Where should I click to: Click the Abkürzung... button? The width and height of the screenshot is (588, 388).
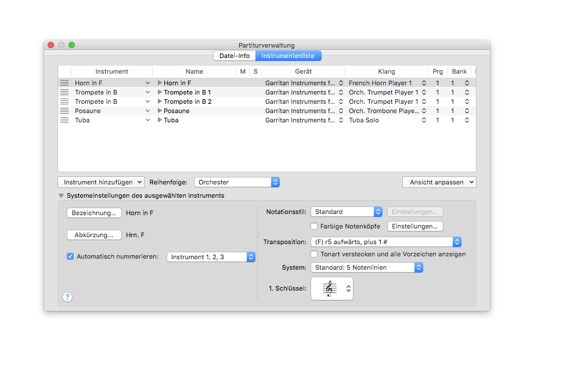tap(94, 235)
